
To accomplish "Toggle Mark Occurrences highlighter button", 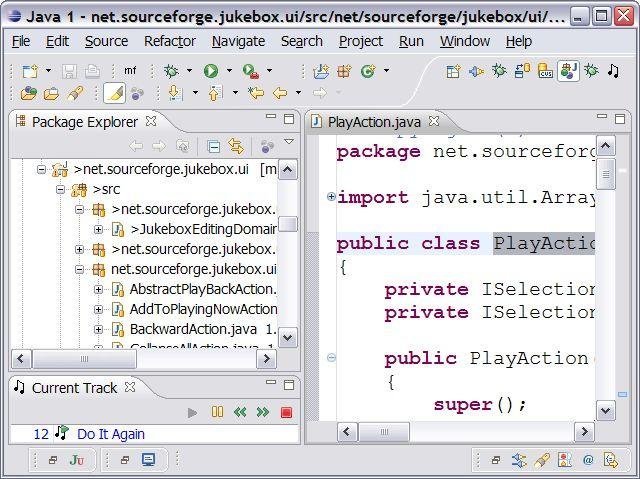I will pyautogui.click(x=115, y=93).
